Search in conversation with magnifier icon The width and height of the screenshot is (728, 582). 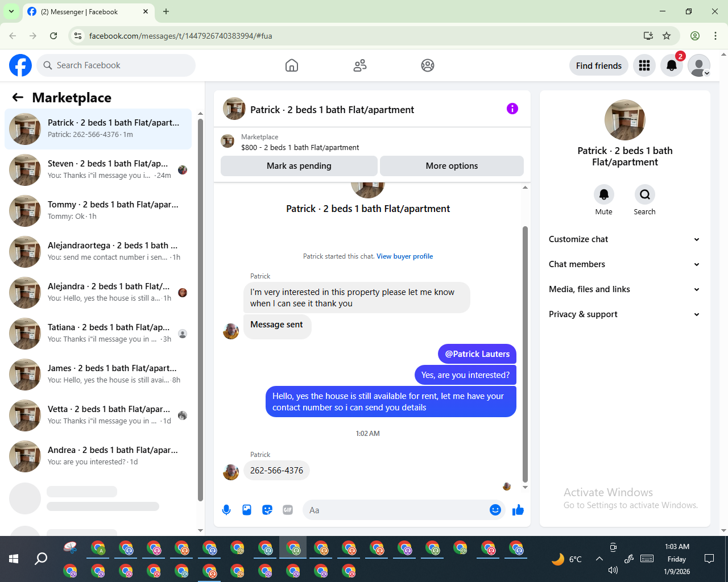(x=645, y=194)
